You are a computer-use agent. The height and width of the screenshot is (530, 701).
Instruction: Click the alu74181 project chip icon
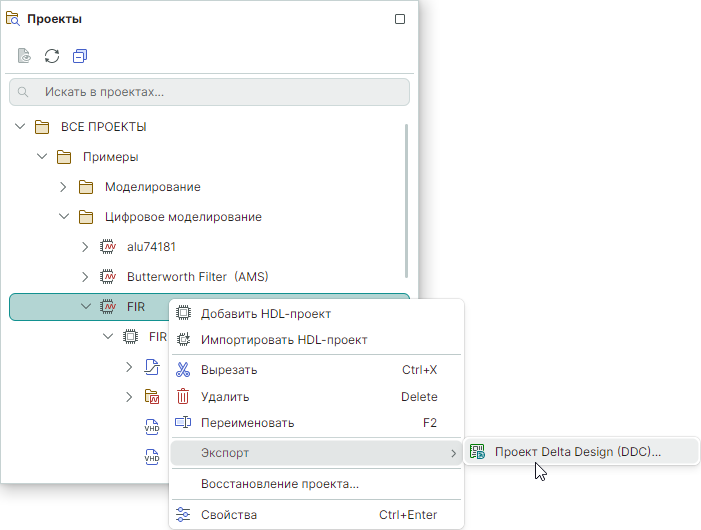[x=109, y=247]
